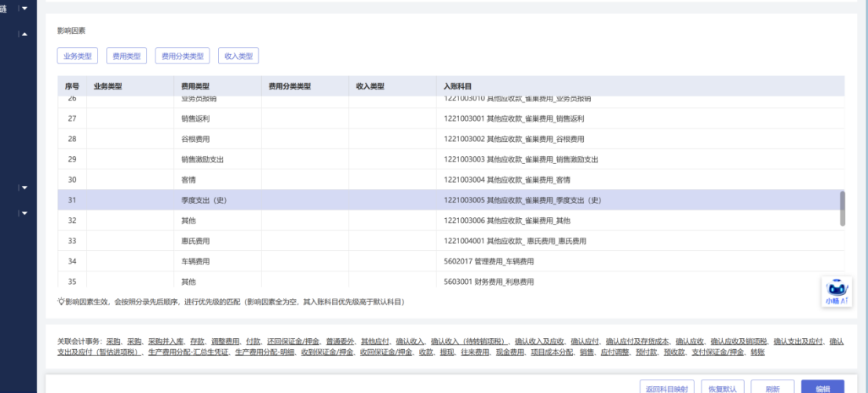The height and width of the screenshot is (393, 868).
Task: Click the 序号 column header
Action: tap(72, 86)
